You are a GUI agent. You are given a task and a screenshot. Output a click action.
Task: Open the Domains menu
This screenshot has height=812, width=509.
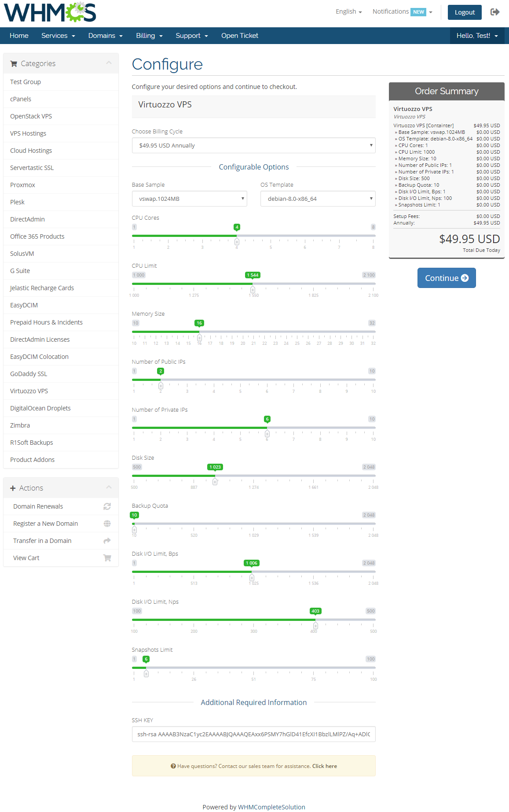point(105,36)
